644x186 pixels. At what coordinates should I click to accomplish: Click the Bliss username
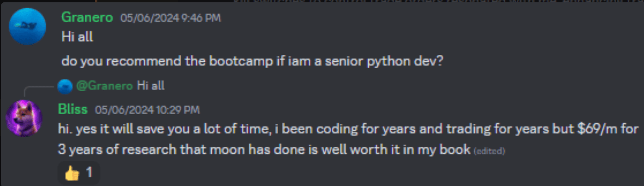pos(73,110)
